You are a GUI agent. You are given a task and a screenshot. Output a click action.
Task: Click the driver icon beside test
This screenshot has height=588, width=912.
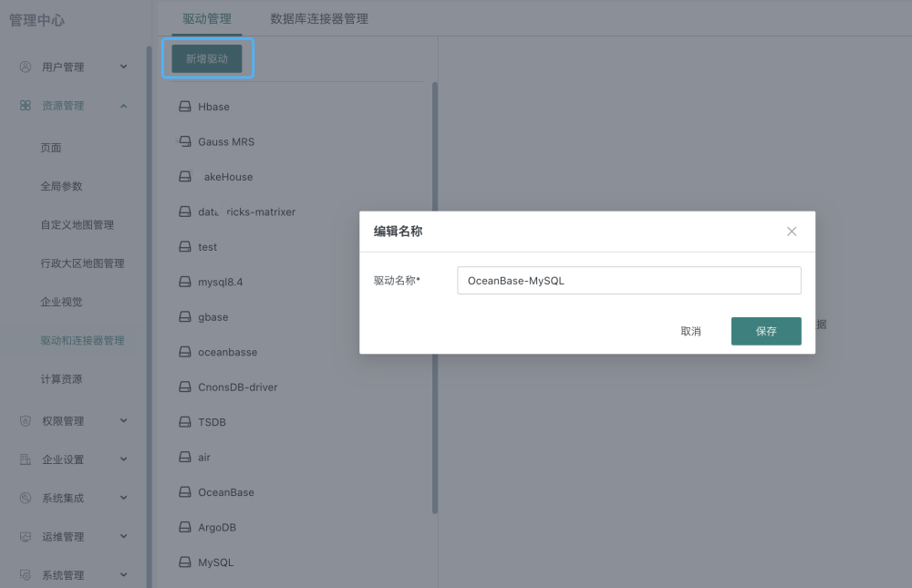pos(185,247)
